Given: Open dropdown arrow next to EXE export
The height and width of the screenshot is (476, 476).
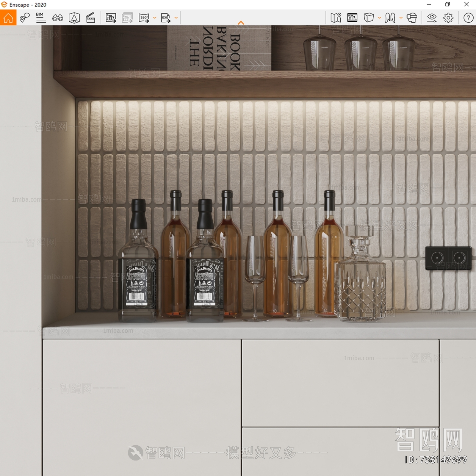Looking at the screenshot, I should click(176, 18).
